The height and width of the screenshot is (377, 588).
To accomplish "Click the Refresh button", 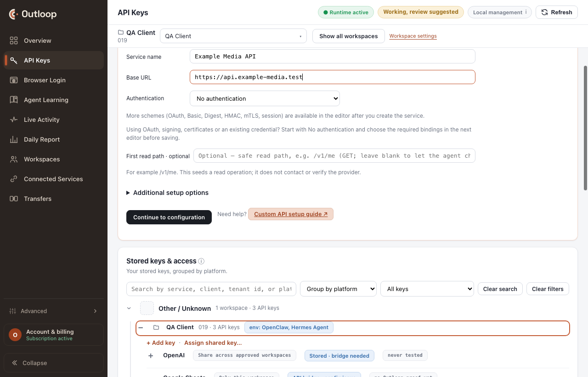I will click(x=557, y=12).
